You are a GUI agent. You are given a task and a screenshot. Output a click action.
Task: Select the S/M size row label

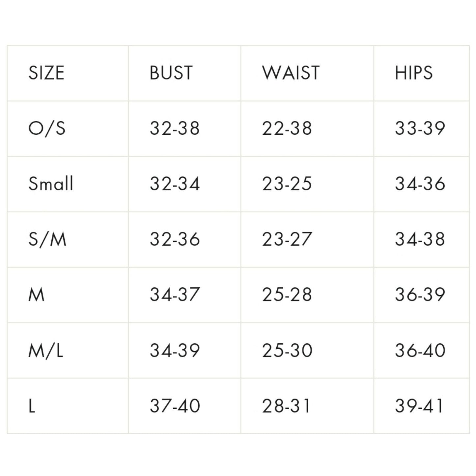pyautogui.click(x=47, y=239)
